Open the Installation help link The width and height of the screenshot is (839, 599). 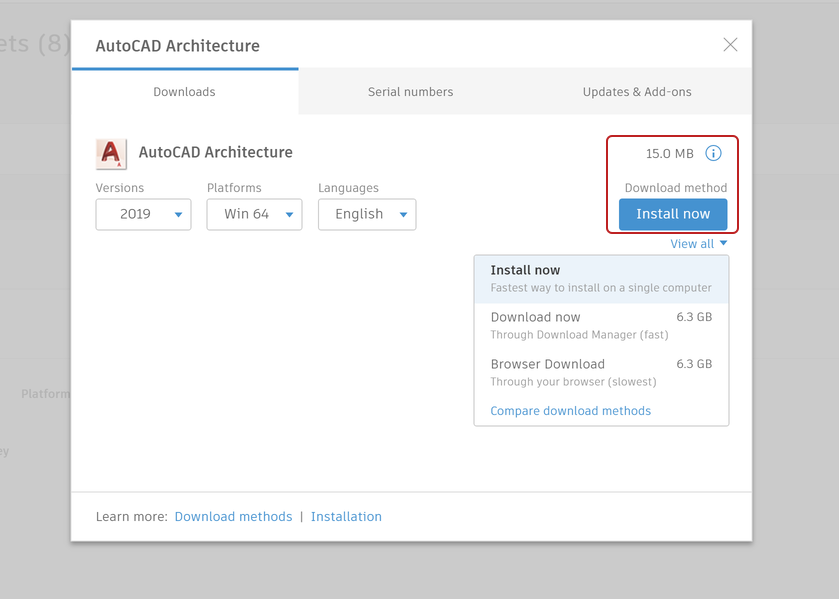[346, 516]
